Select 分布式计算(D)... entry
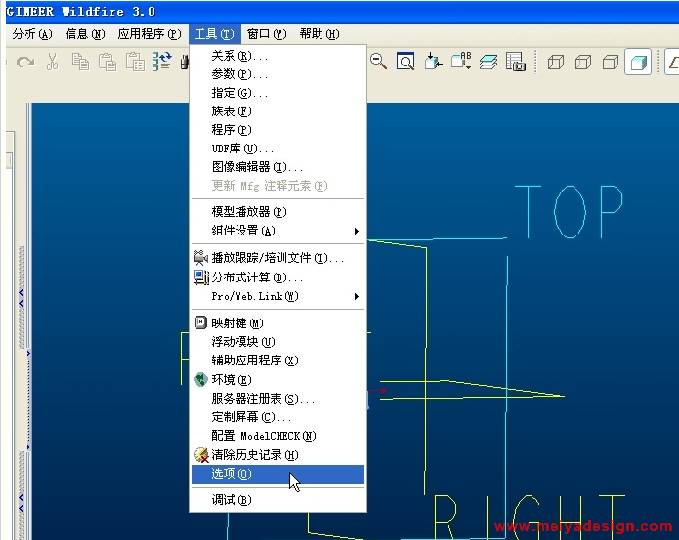 (278, 277)
